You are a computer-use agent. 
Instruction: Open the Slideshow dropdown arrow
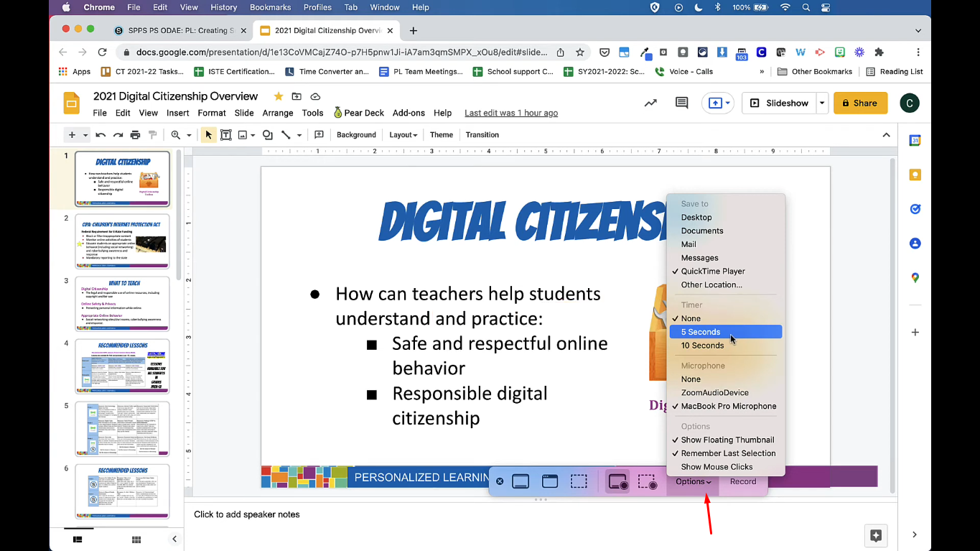822,103
